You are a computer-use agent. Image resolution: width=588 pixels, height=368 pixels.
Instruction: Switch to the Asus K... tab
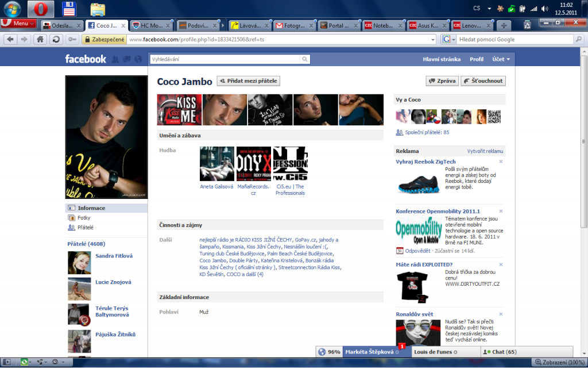coord(428,25)
